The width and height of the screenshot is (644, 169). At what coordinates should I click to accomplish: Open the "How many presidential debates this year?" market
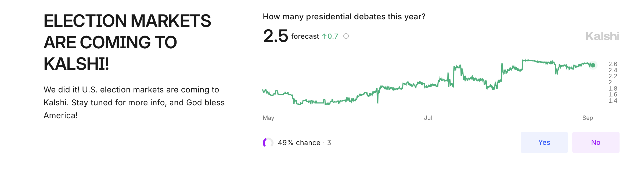(344, 17)
